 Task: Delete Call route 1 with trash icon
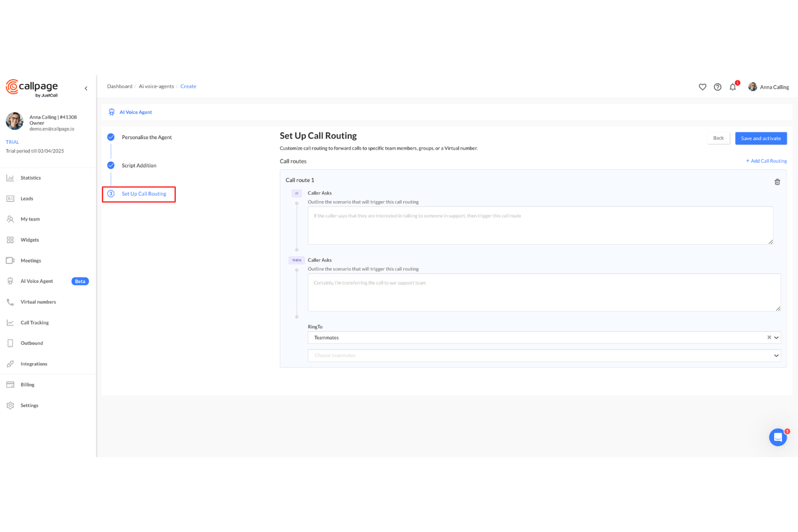778,182
